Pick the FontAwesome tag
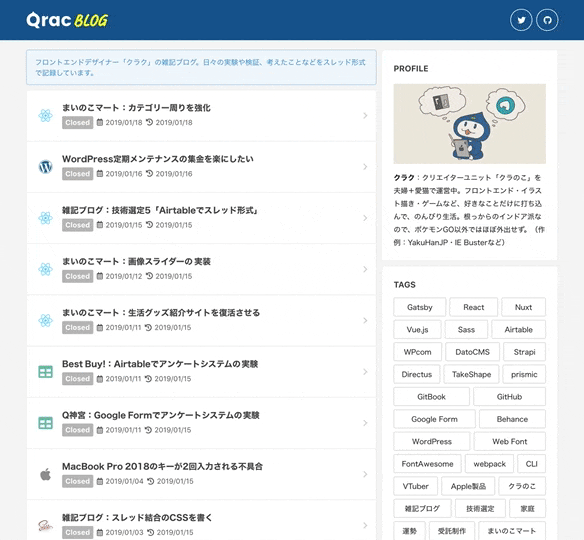 (427, 464)
